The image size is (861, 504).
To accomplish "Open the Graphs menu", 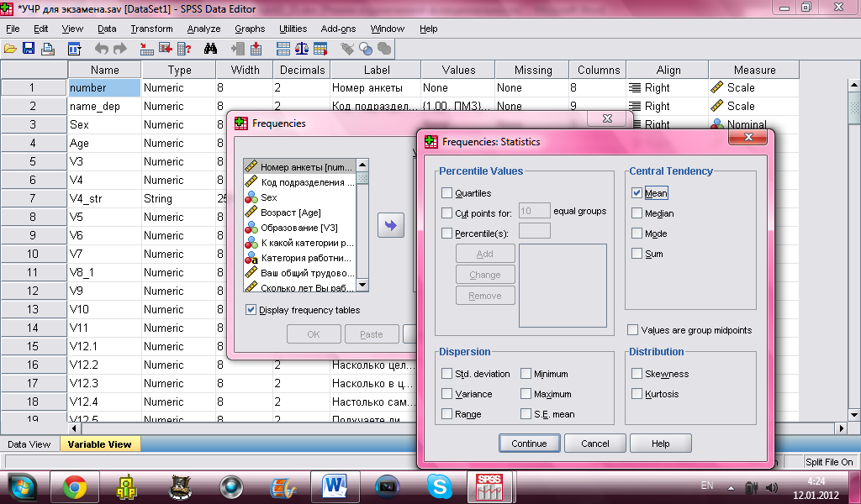I will click(x=250, y=29).
